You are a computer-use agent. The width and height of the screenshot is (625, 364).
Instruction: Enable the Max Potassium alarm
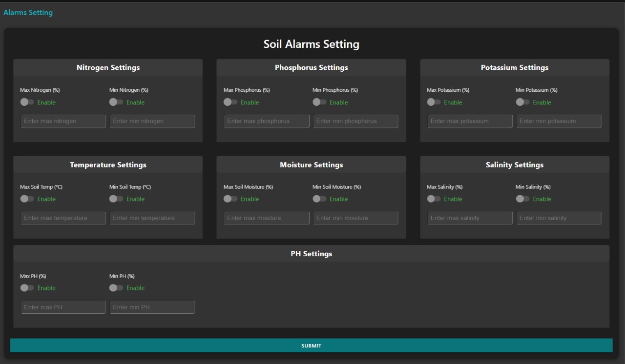pos(434,102)
